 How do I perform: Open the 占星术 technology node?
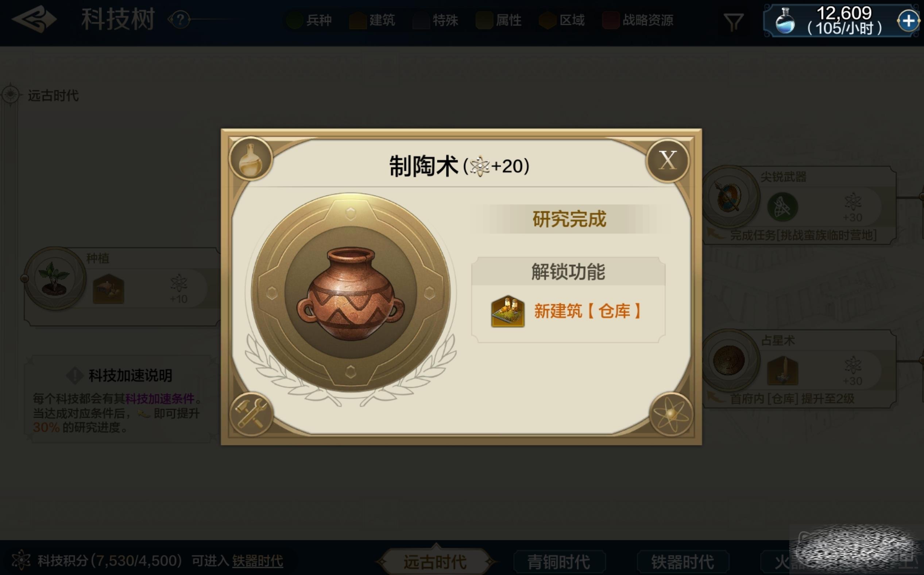pyautogui.click(x=799, y=369)
